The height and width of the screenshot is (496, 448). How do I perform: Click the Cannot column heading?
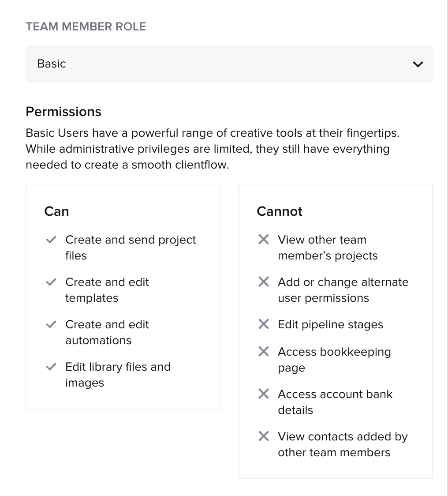(x=280, y=211)
